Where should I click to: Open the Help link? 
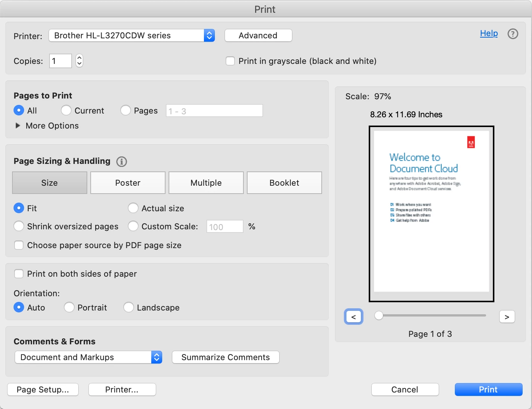pyautogui.click(x=489, y=33)
